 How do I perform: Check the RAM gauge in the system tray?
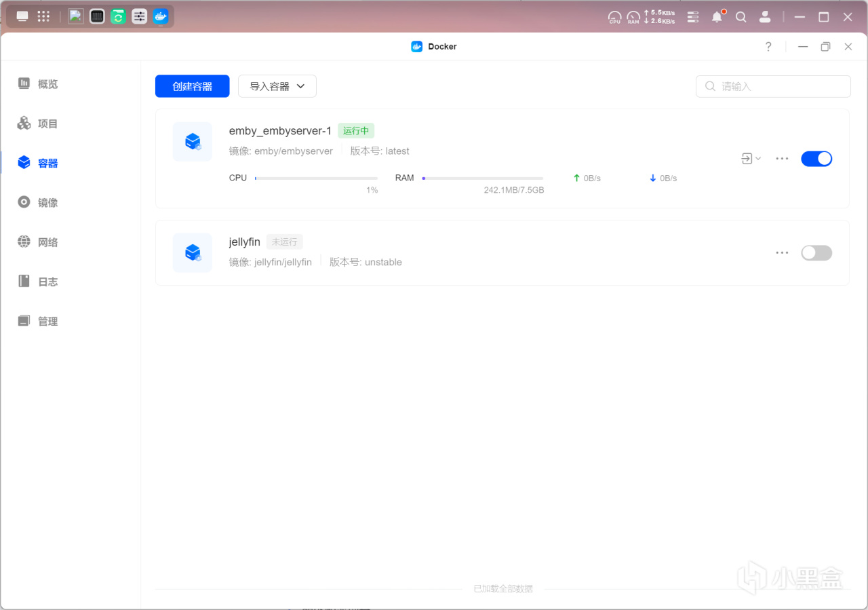633,18
